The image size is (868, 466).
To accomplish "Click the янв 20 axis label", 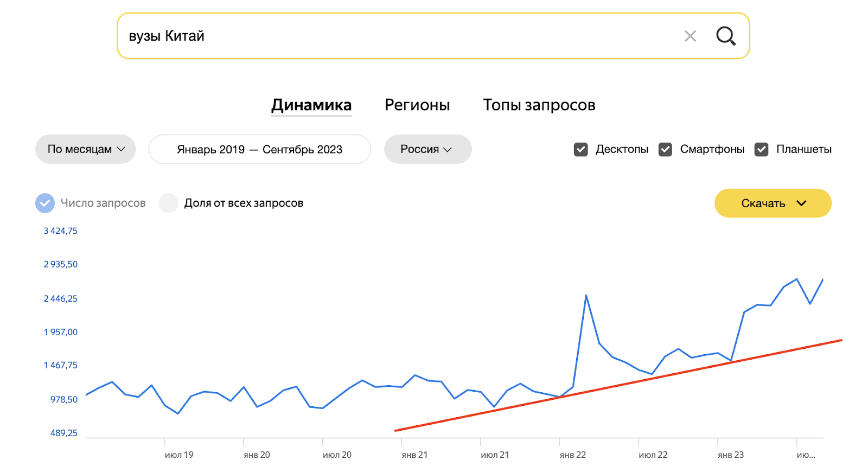I will pyautogui.click(x=257, y=455).
